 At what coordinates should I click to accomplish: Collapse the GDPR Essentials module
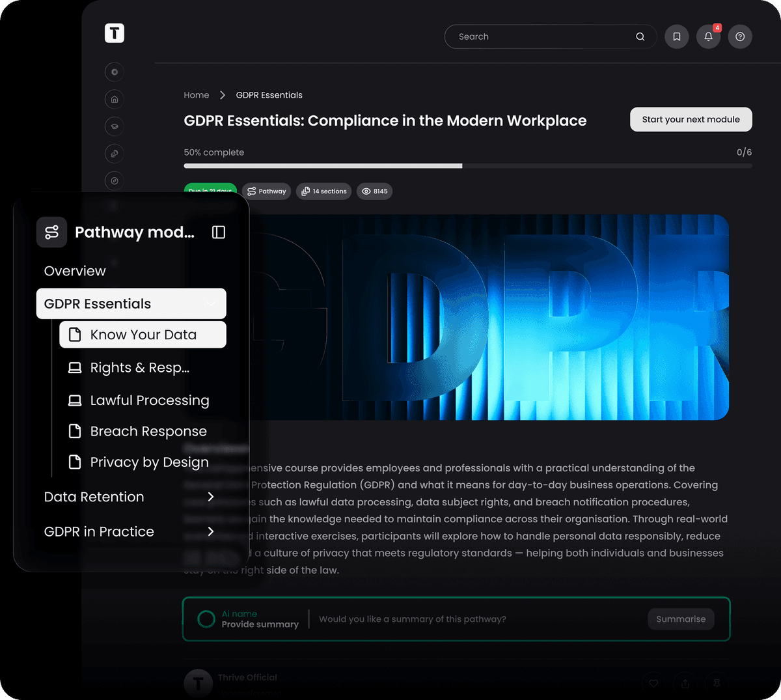[211, 304]
